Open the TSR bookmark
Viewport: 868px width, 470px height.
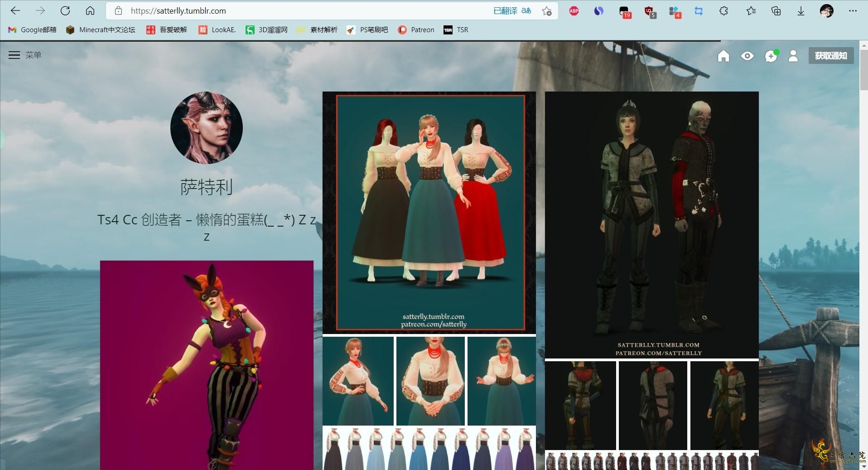point(456,29)
